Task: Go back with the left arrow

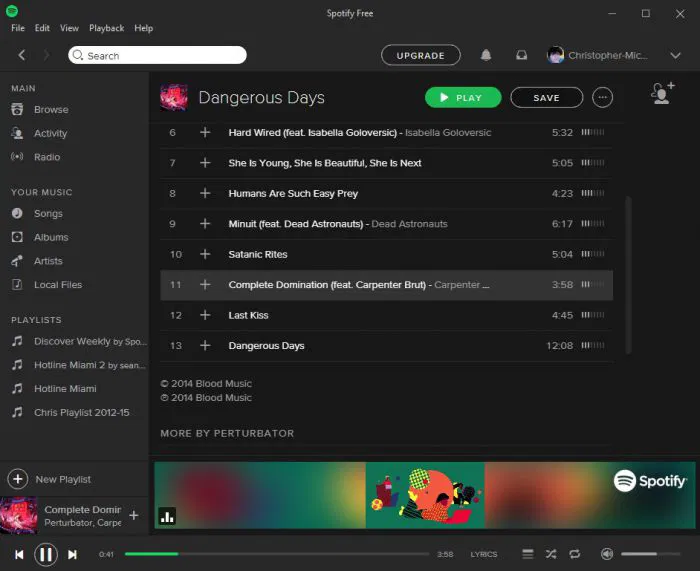Action: click(21, 55)
